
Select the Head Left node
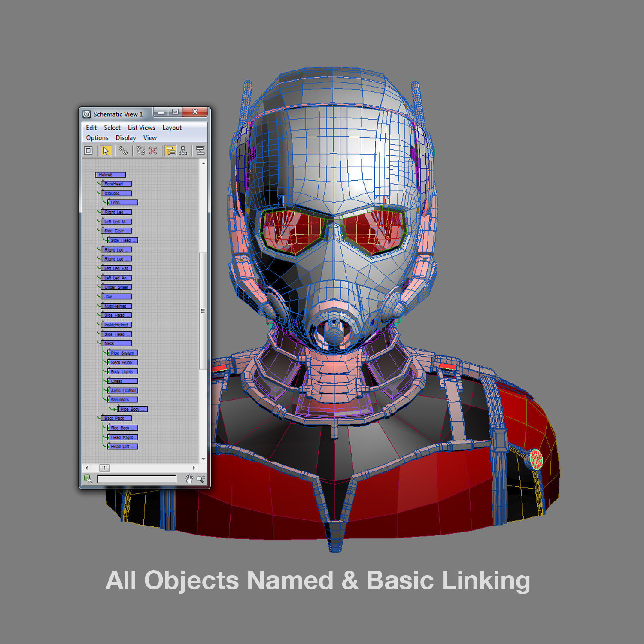[x=123, y=447]
